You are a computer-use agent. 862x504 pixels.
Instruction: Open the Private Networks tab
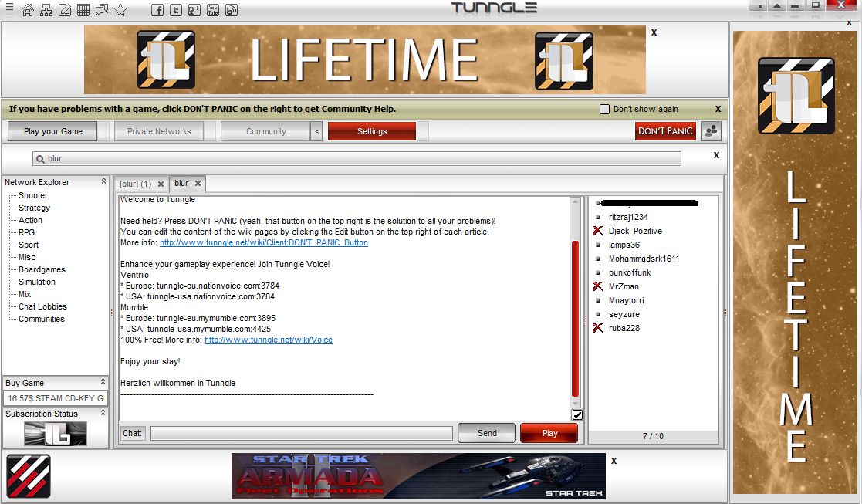click(159, 131)
